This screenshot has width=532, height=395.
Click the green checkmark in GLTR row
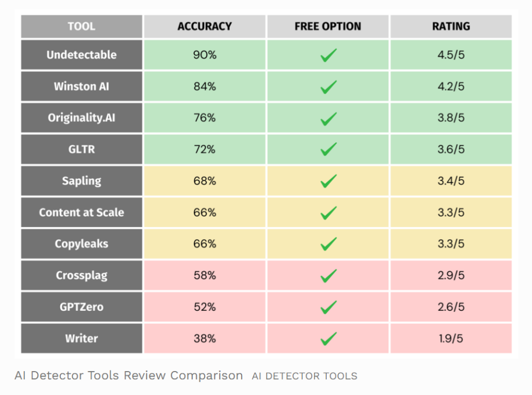(x=328, y=149)
